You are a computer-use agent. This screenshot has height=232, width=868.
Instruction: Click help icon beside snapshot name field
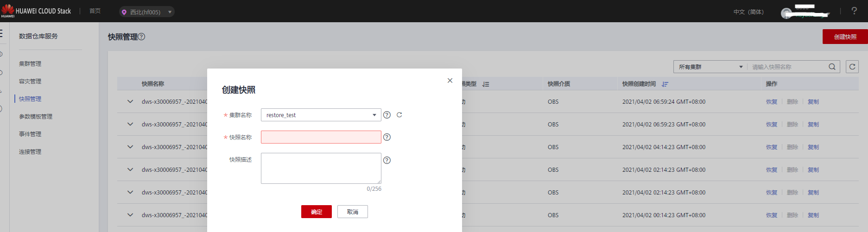(387, 137)
